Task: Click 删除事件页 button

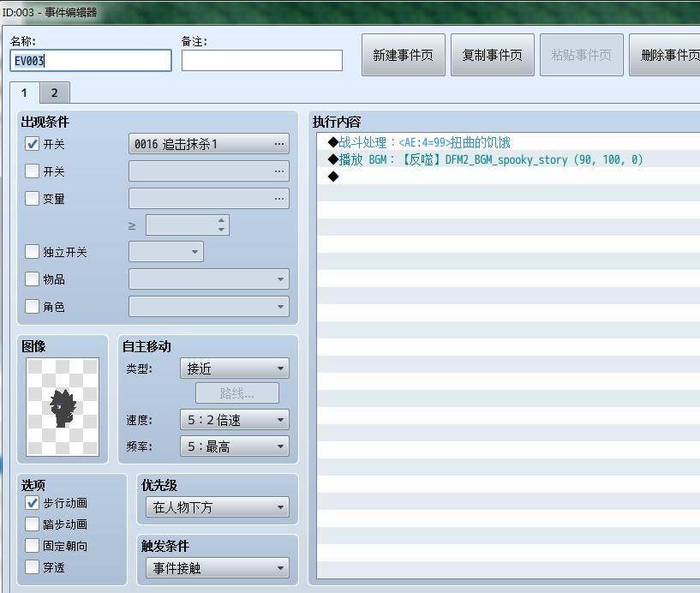Action: click(x=665, y=55)
